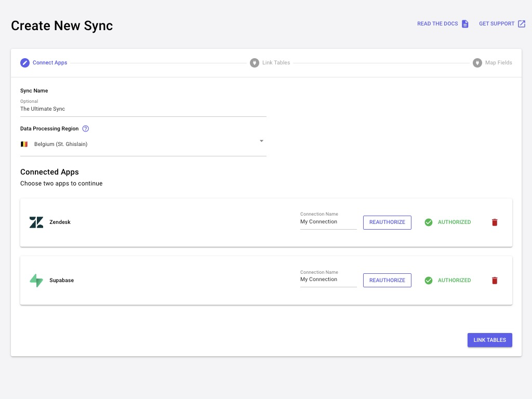Open the Data Processing Region help icon

pyautogui.click(x=86, y=129)
